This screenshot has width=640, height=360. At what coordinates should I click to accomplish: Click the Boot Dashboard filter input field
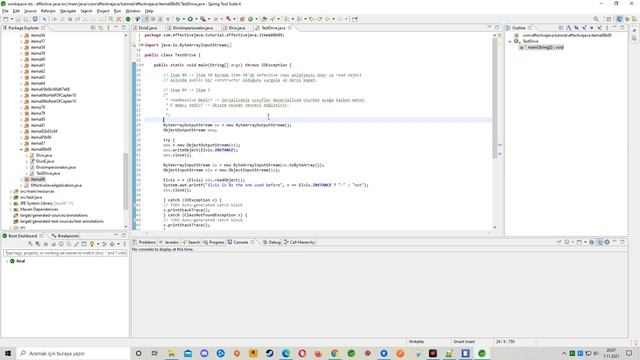pos(65,253)
